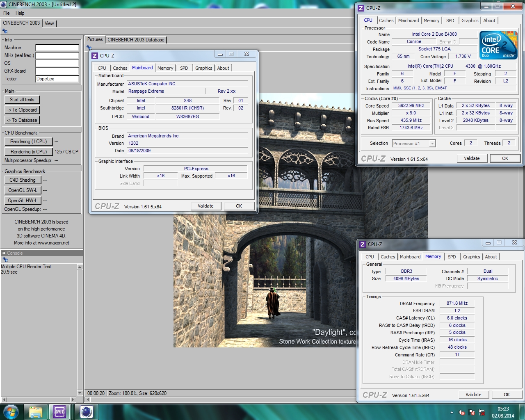Screen dimensions: 525x420
Task: Open CPU tab in the Mainboard CPU-Z window
Action: (x=102, y=68)
